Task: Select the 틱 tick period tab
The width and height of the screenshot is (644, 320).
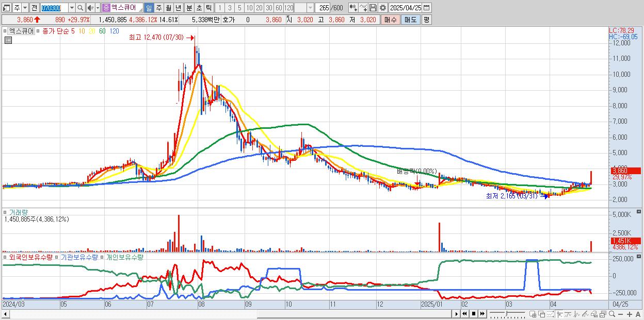Action: click(x=208, y=8)
